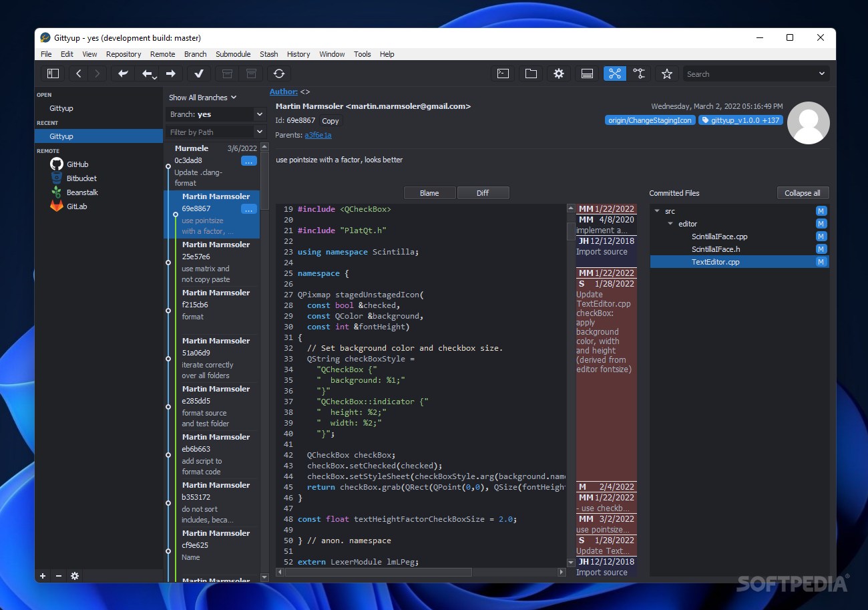This screenshot has width=868, height=610.
Task: Select the highlighted graph view mode icon
Action: pyautogui.click(x=615, y=73)
